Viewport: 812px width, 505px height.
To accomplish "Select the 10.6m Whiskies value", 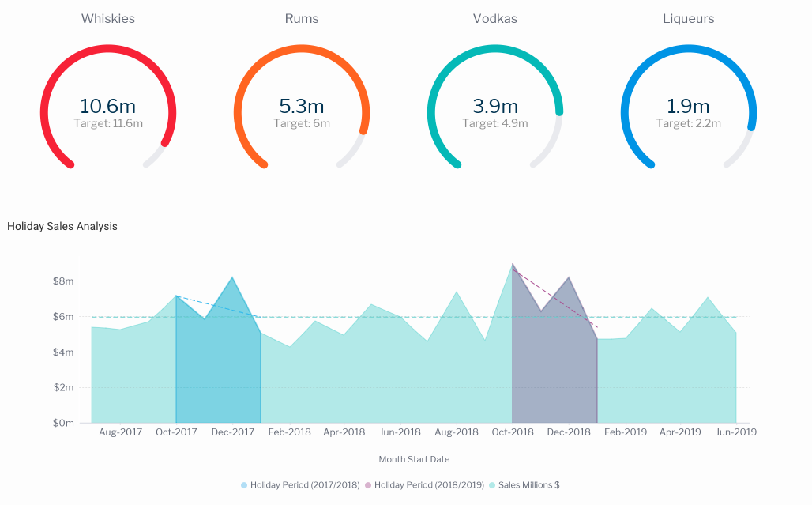I will point(108,106).
